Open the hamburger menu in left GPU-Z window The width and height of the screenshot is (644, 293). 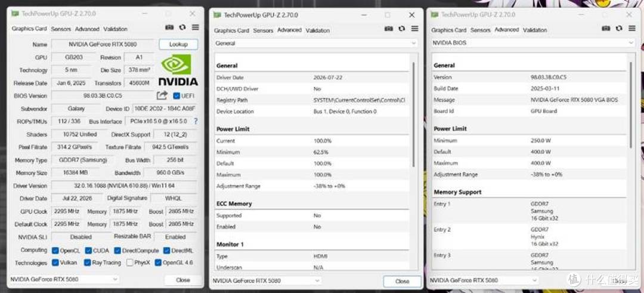[x=195, y=27]
